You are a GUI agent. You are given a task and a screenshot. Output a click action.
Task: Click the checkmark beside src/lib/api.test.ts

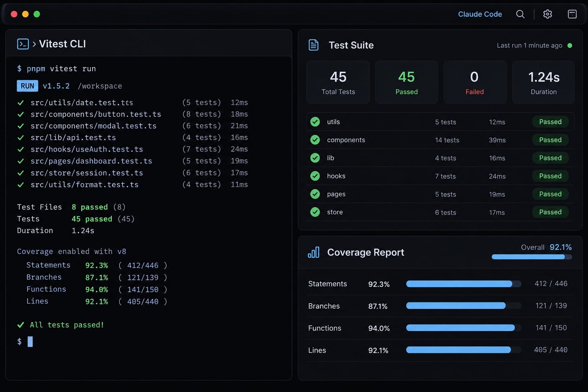pos(21,137)
